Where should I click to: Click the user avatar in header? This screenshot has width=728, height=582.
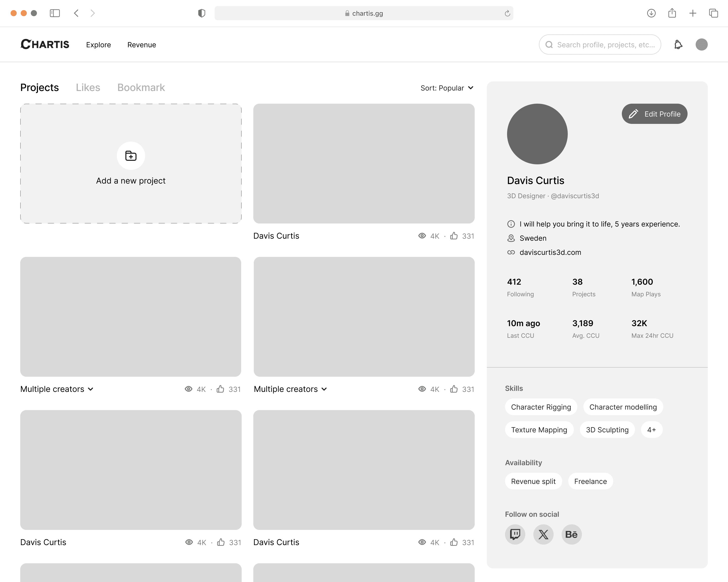point(701,44)
